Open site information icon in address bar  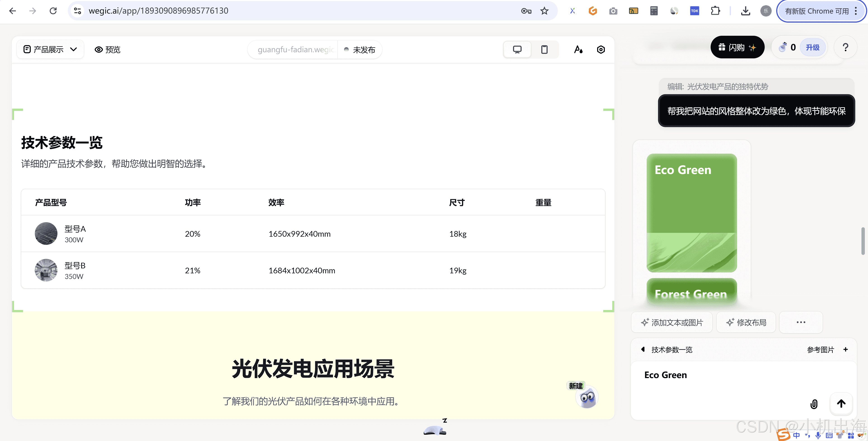pyautogui.click(x=78, y=11)
